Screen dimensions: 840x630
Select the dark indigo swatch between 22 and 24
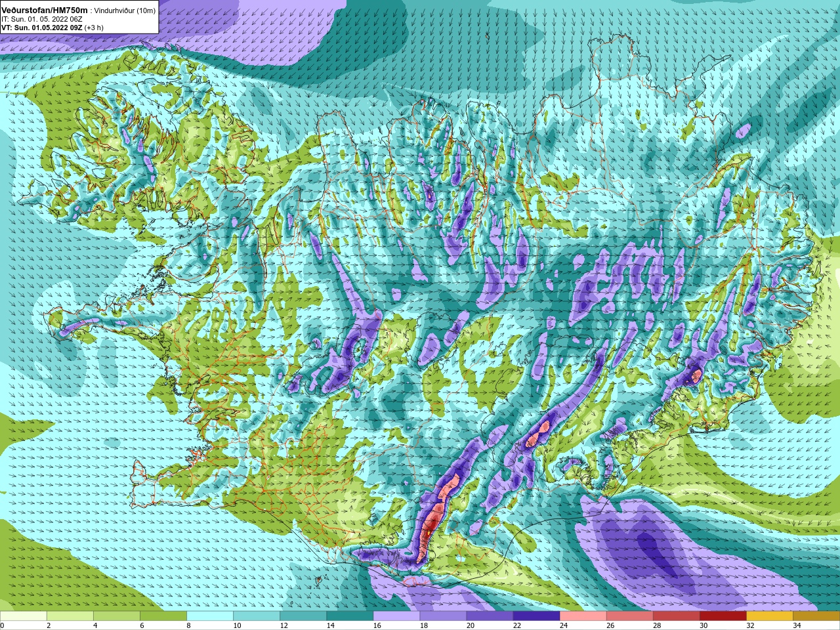(x=536, y=616)
